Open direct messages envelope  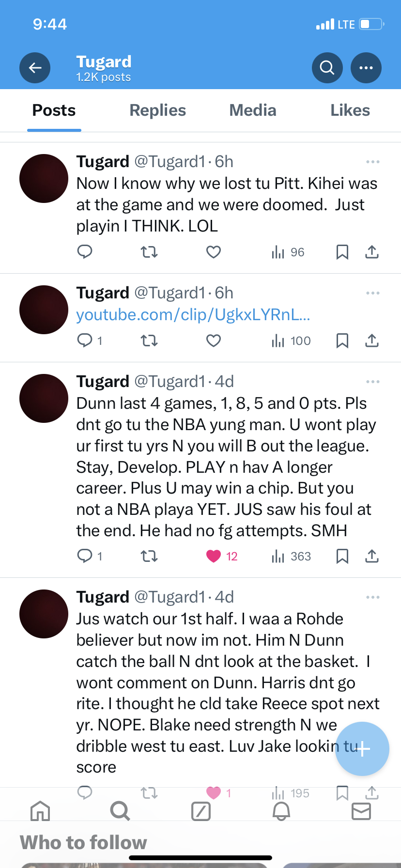point(361,811)
